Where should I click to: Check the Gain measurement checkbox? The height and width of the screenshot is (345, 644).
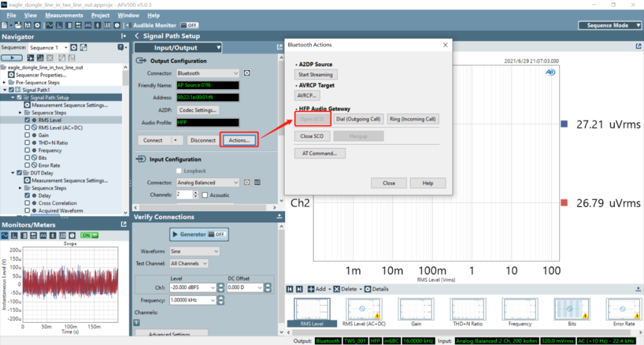coord(27,135)
